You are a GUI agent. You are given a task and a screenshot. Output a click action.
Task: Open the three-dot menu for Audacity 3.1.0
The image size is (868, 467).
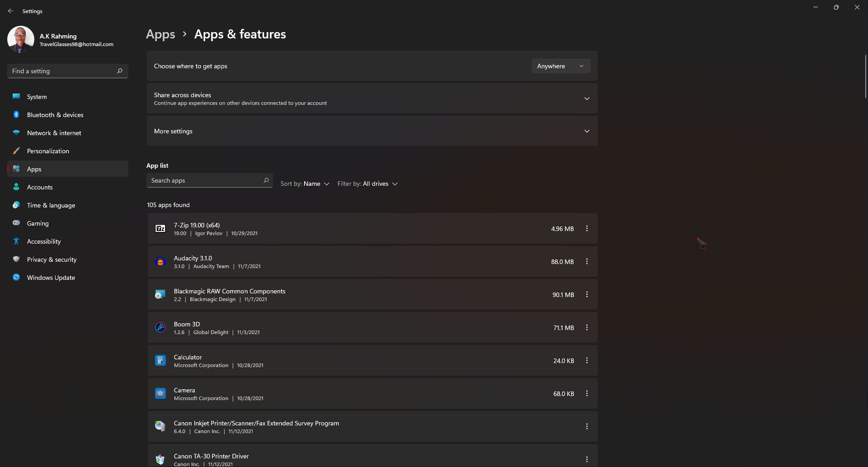point(586,262)
